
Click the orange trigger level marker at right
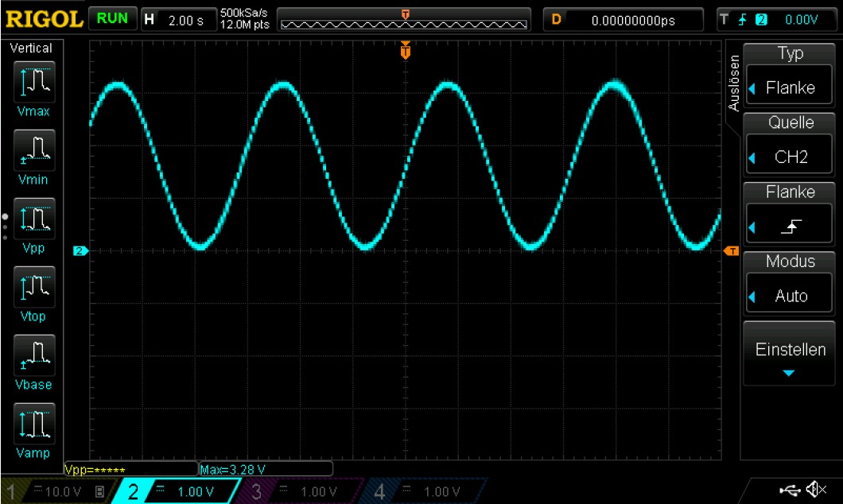pyautogui.click(x=731, y=251)
